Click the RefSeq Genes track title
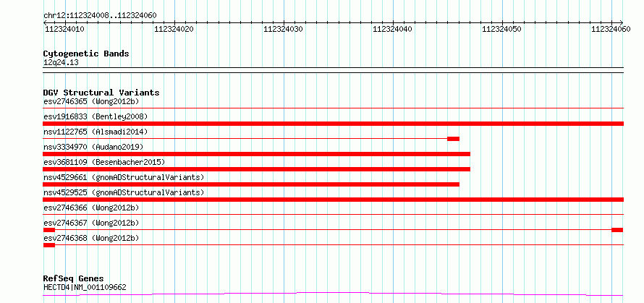This screenshot has height=303, width=644. [x=74, y=279]
